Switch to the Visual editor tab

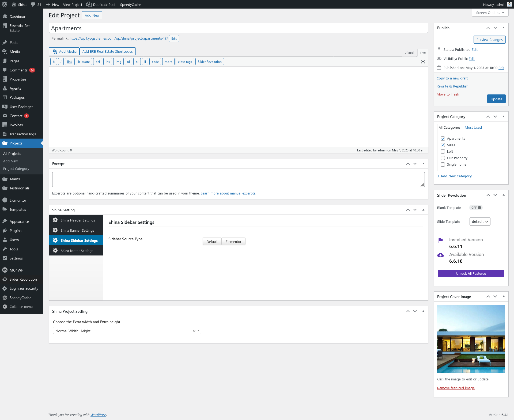(x=409, y=53)
